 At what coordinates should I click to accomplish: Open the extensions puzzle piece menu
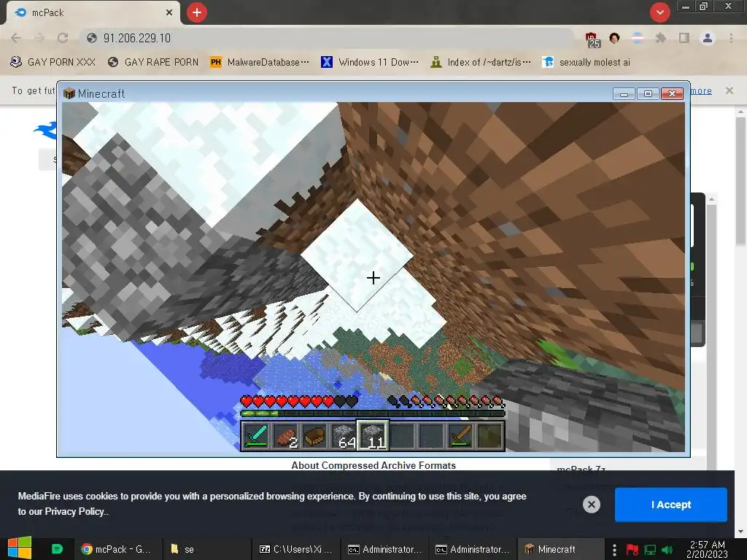click(x=661, y=38)
